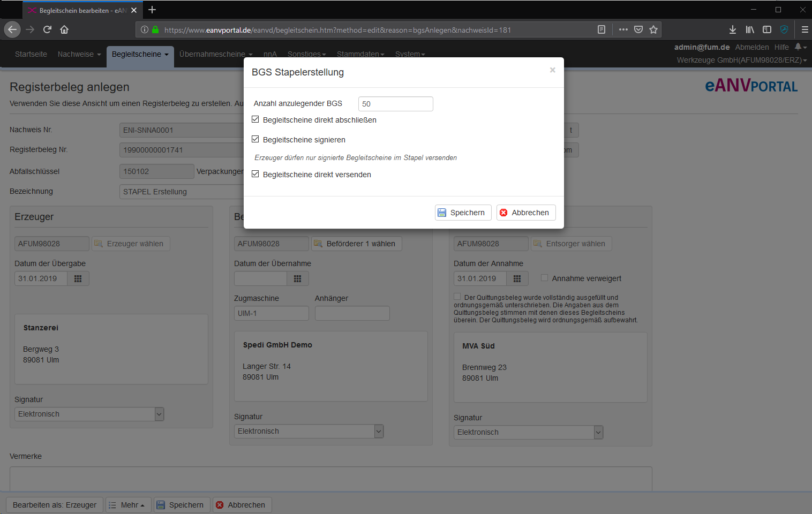Bookmark this page with star icon
812x514 pixels.
(653, 29)
